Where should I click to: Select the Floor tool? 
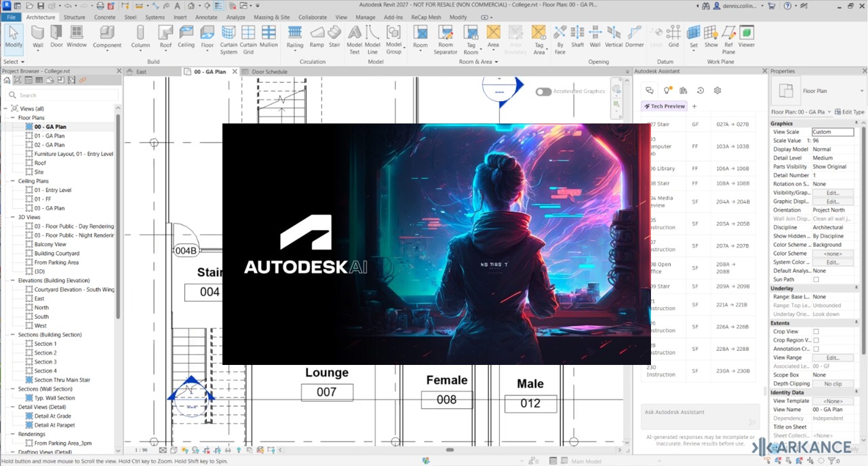pyautogui.click(x=208, y=37)
